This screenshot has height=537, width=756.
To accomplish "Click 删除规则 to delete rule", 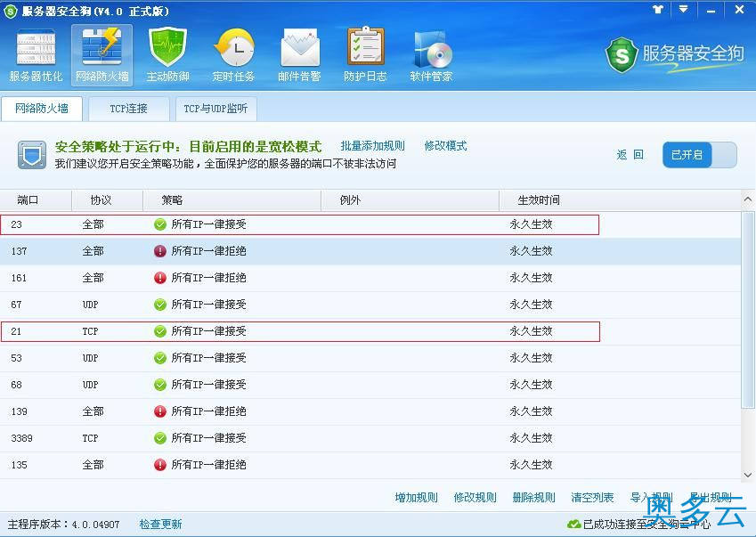I will pos(533,498).
